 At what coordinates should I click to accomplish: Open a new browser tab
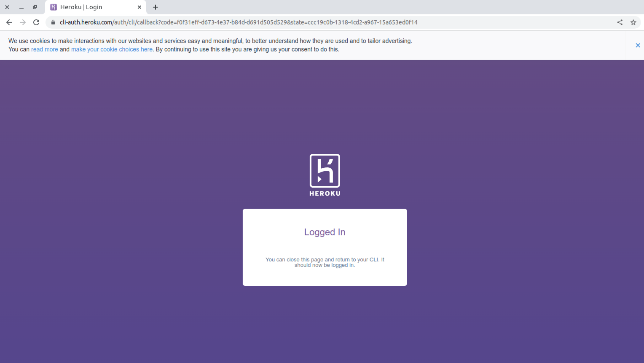click(156, 7)
